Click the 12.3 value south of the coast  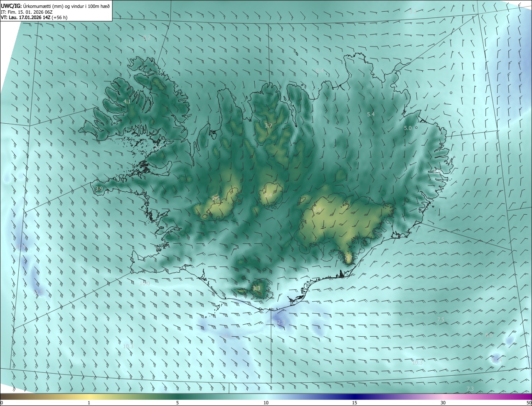click(x=281, y=323)
